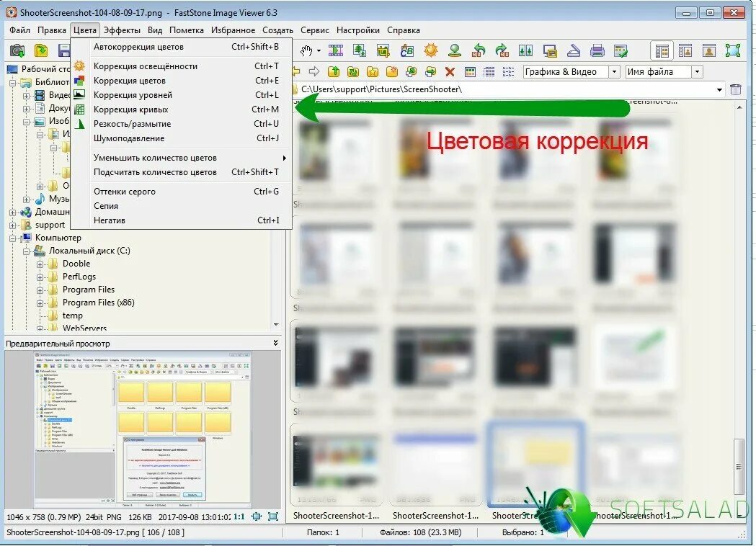
Task: Compare images with the two-trees icon
Action: tap(525, 50)
